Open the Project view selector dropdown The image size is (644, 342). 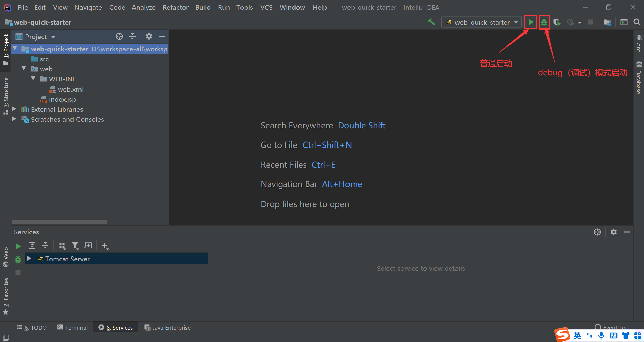point(36,37)
